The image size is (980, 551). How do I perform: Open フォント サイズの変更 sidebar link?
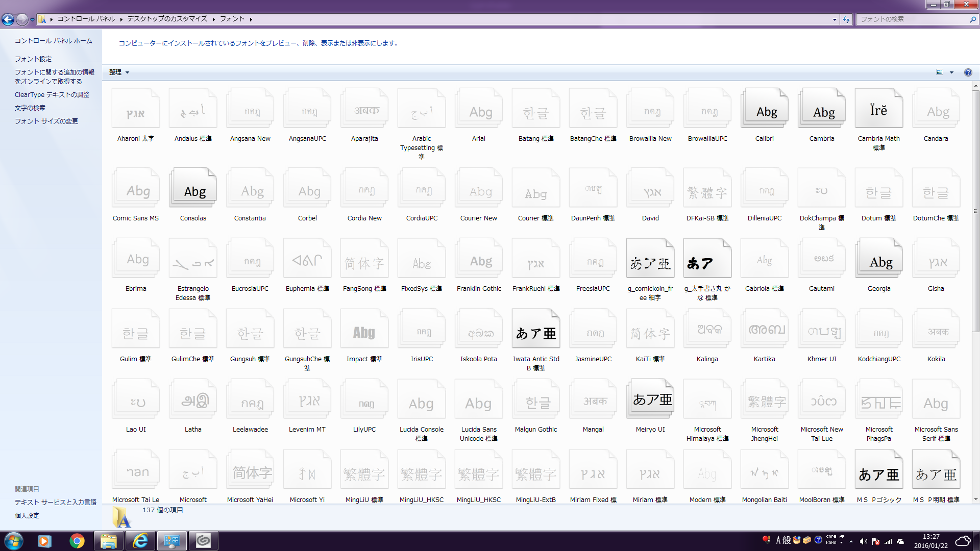point(46,121)
